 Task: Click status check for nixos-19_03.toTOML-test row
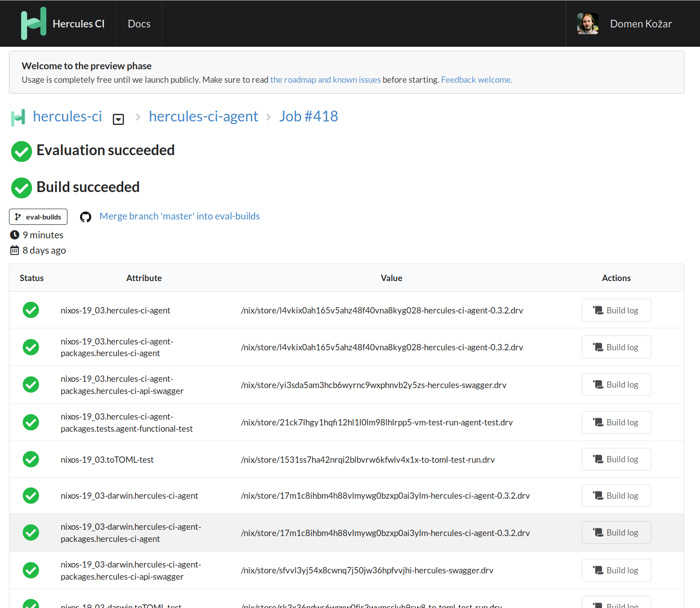[x=31, y=459]
